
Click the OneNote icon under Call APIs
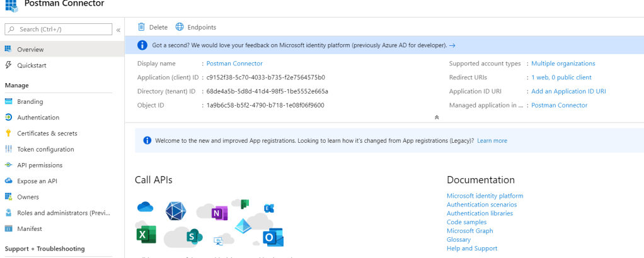pos(219,213)
